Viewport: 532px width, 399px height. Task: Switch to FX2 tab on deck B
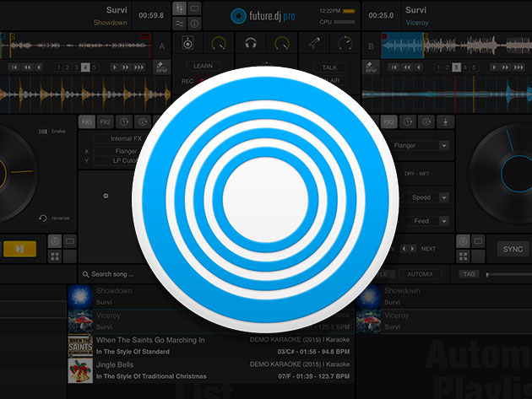pos(388,121)
